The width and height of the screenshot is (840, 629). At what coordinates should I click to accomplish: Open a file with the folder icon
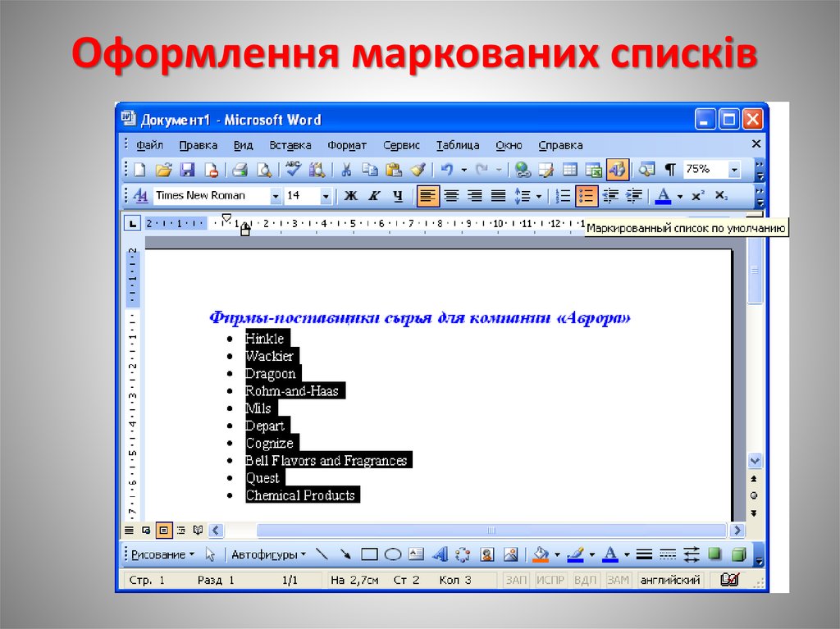click(163, 170)
